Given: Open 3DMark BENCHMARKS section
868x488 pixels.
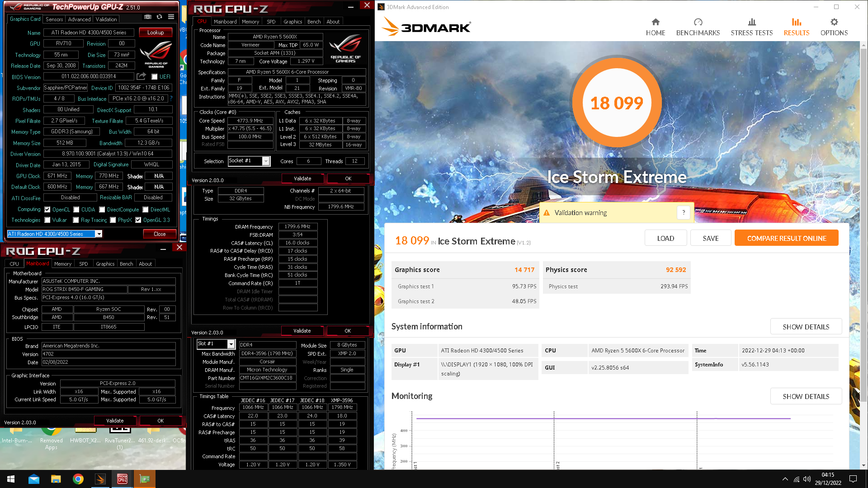Looking at the screenshot, I should (x=698, y=27).
